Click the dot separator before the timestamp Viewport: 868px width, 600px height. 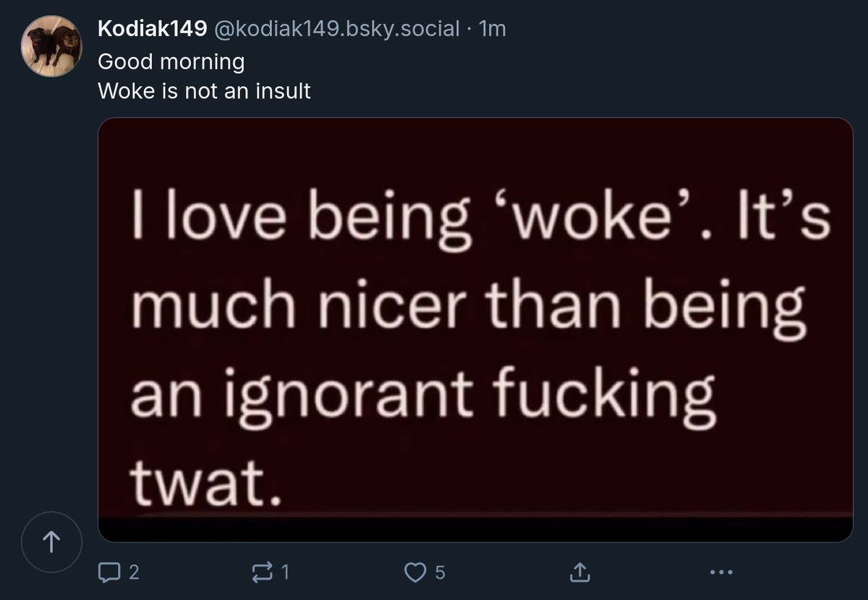pos(469,29)
